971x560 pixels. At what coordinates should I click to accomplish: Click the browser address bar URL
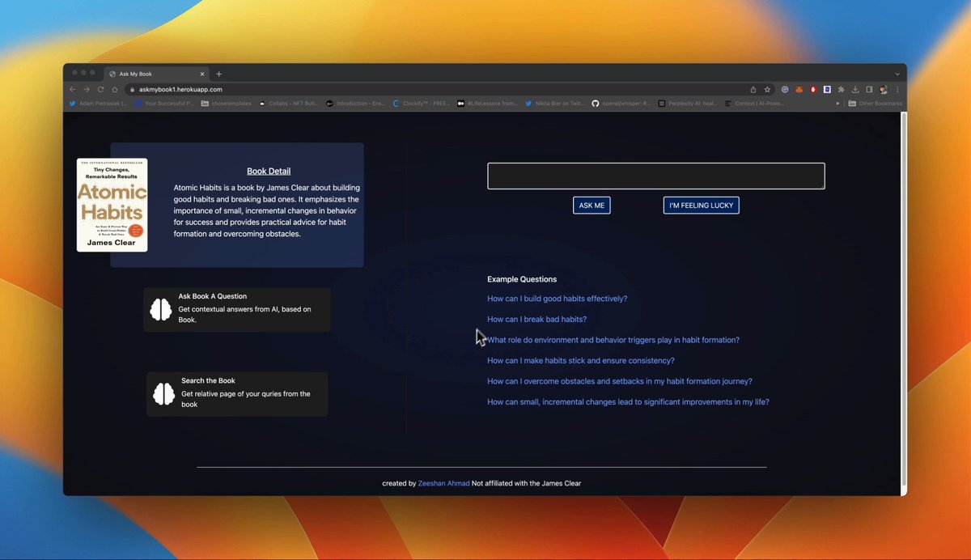[x=180, y=89]
